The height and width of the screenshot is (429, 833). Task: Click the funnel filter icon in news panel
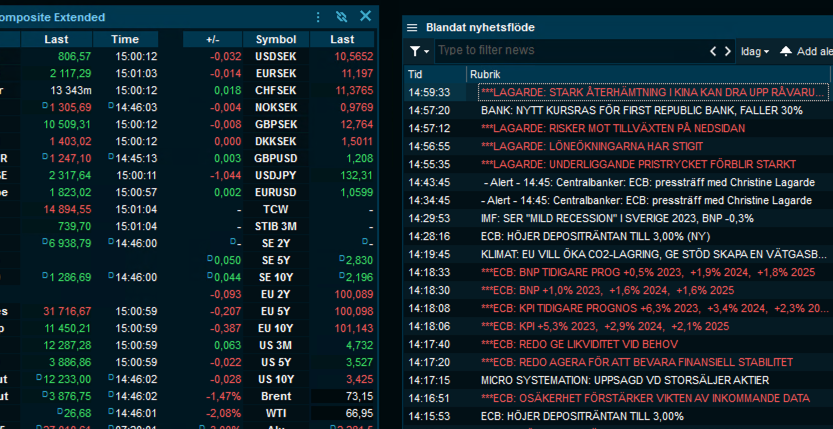pos(414,51)
